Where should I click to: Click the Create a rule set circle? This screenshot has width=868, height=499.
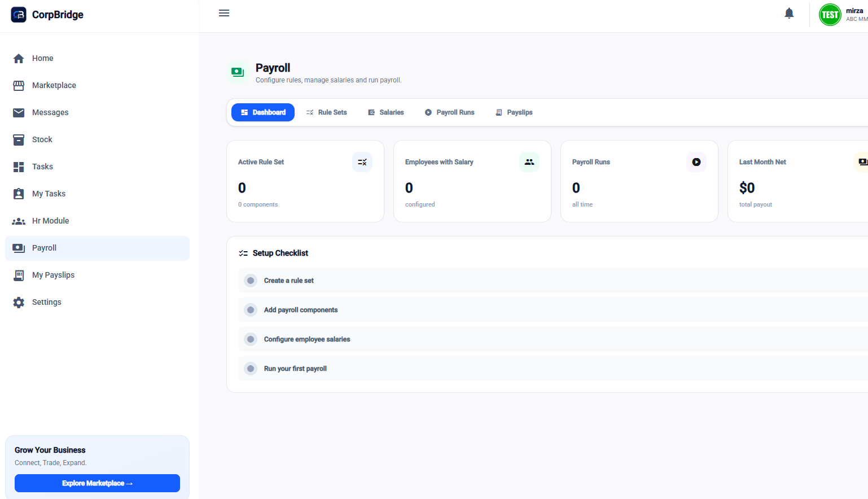click(x=251, y=281)
